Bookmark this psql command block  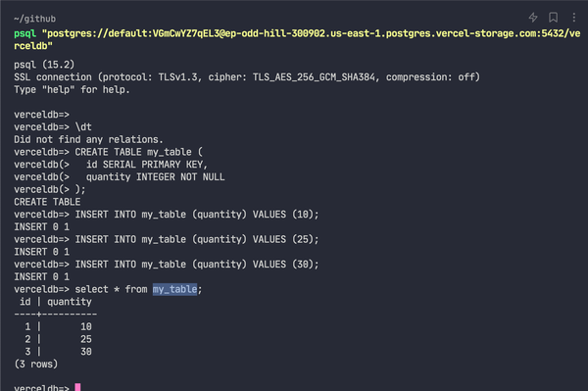click(x=553, y=18)
